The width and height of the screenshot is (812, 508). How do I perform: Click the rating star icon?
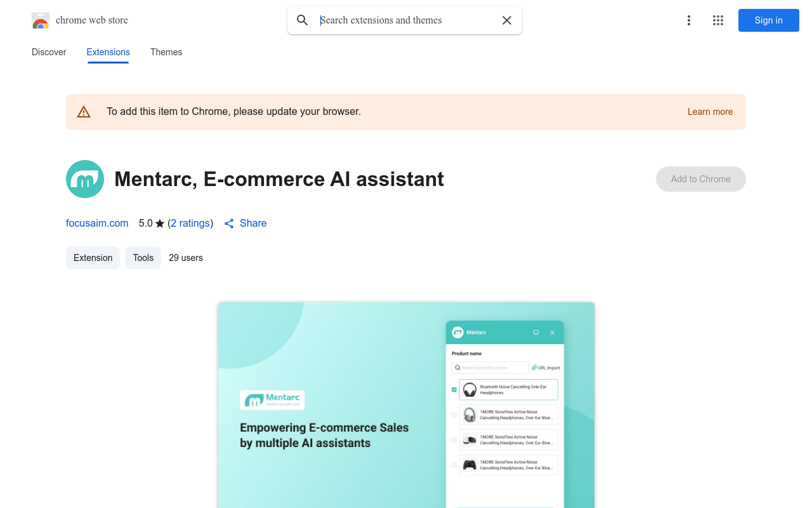click(160, 224)
